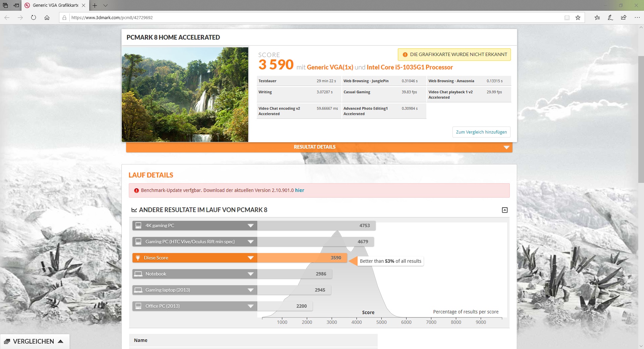The width and height of the screenshot is (644, 349).
Task: Open browser settings and more menu
Action: click(x=637, y=17)
